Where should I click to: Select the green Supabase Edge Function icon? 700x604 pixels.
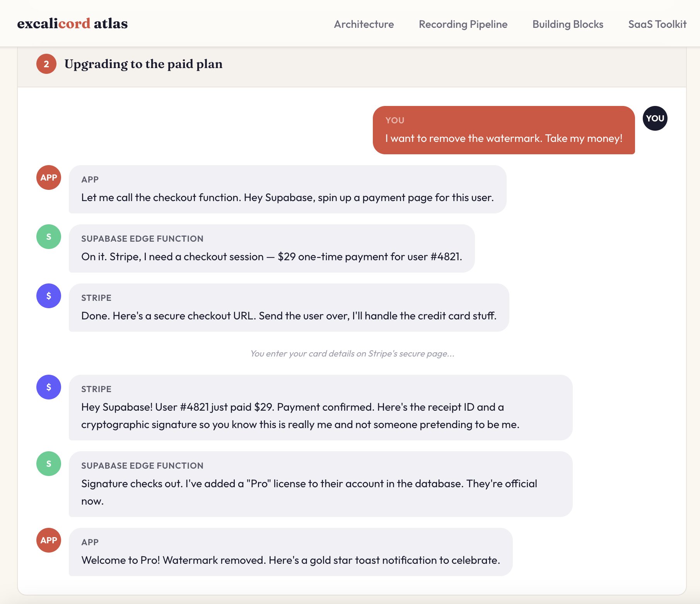pos(48,237)
